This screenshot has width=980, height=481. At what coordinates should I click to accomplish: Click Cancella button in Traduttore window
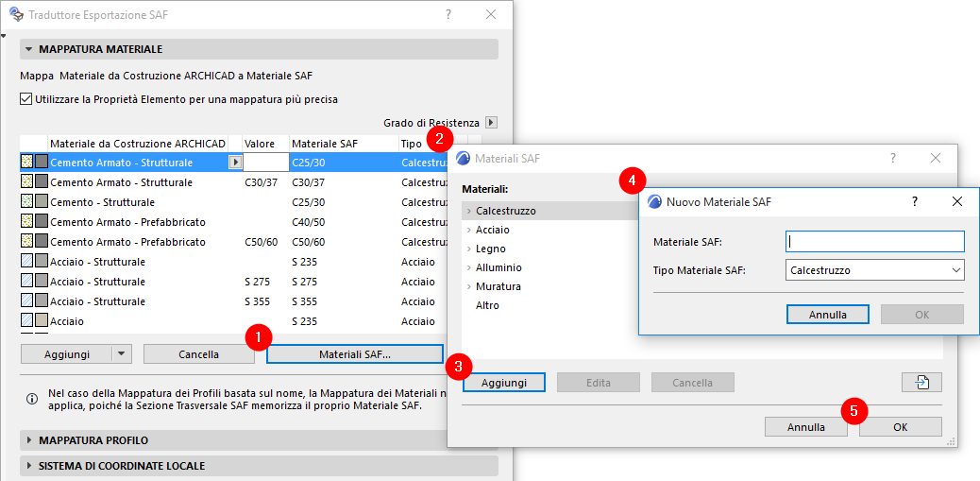tap(199, 354)
